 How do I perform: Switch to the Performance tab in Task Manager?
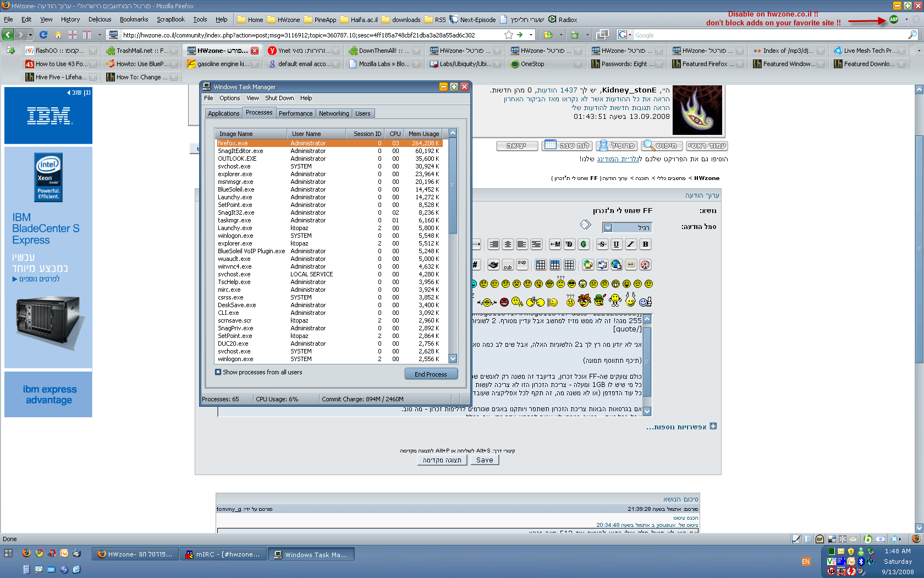click(x=295, y=113)
